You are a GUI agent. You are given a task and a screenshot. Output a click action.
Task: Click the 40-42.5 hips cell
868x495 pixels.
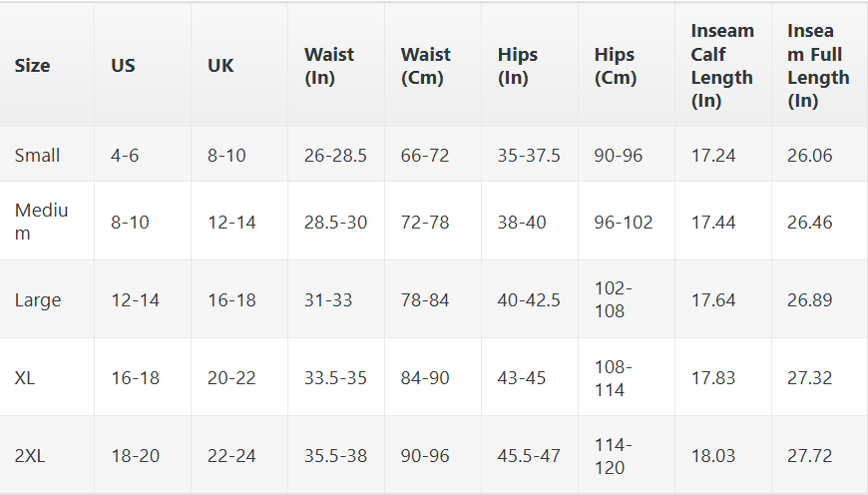529,300
